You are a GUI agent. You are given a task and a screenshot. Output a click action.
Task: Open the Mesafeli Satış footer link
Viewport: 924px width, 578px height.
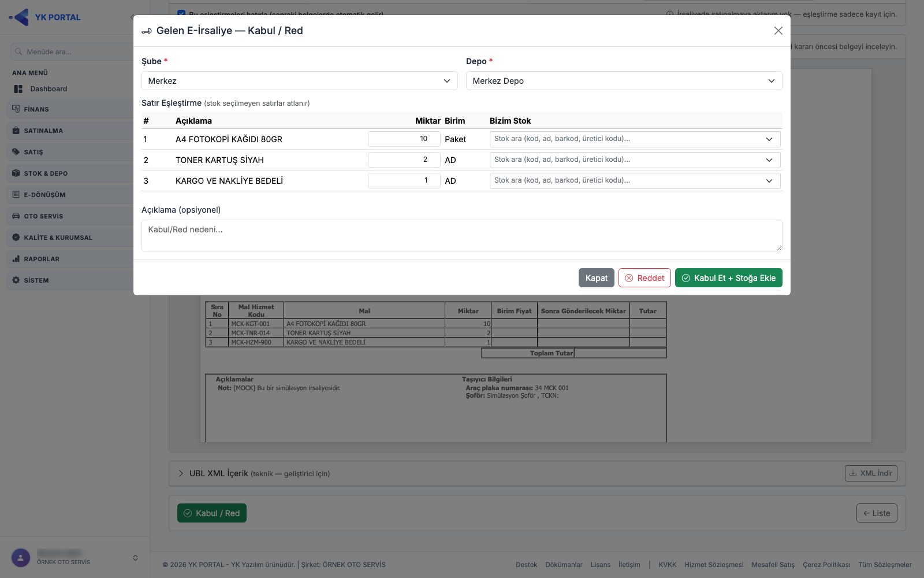(x=773, y=565)
